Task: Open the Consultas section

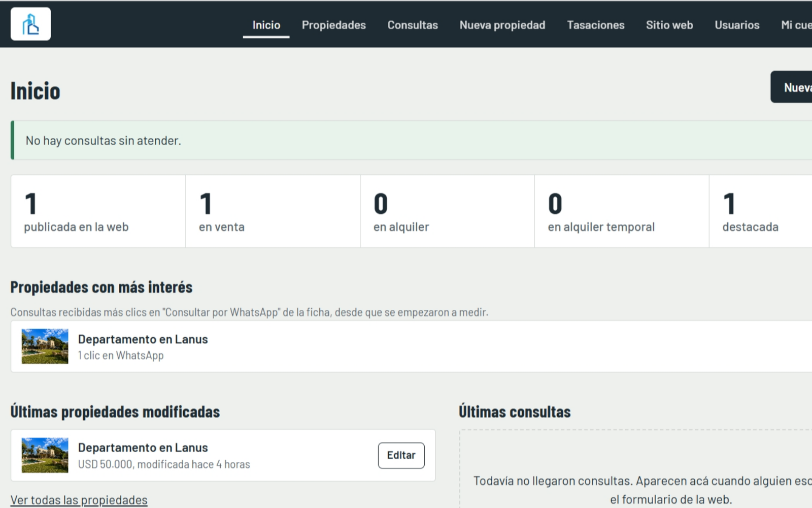Action: tap(413, 25)
